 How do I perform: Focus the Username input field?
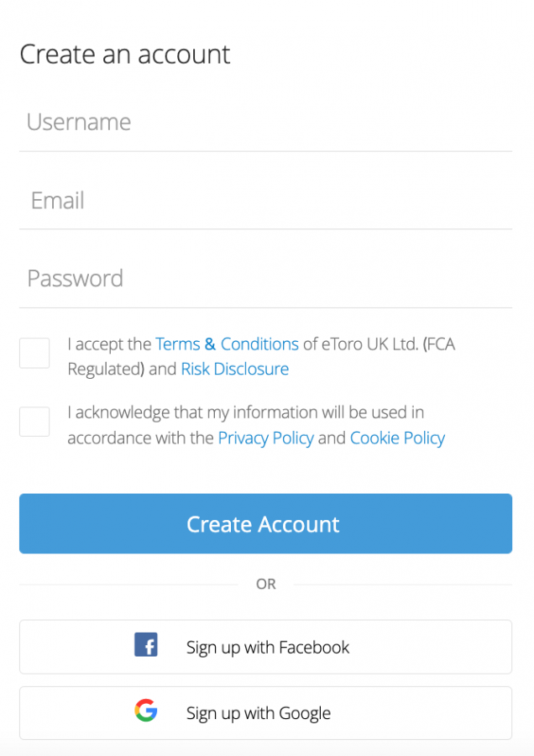click(x=265, y=123)
